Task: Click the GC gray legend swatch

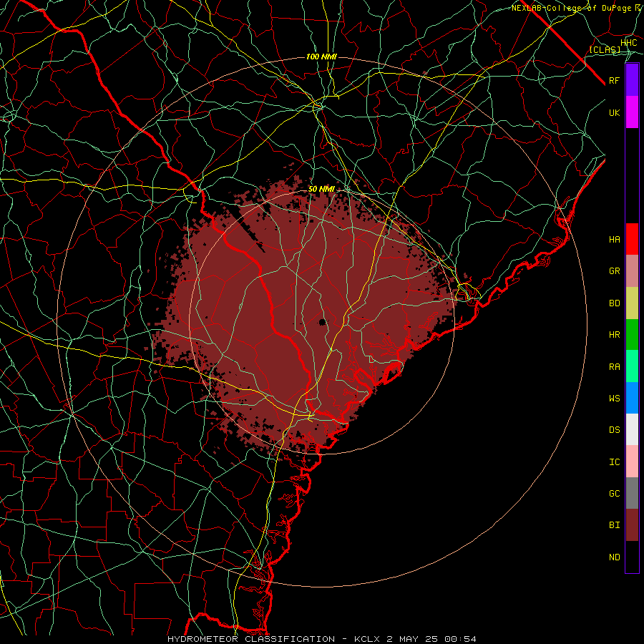Action: pos(632,493)
